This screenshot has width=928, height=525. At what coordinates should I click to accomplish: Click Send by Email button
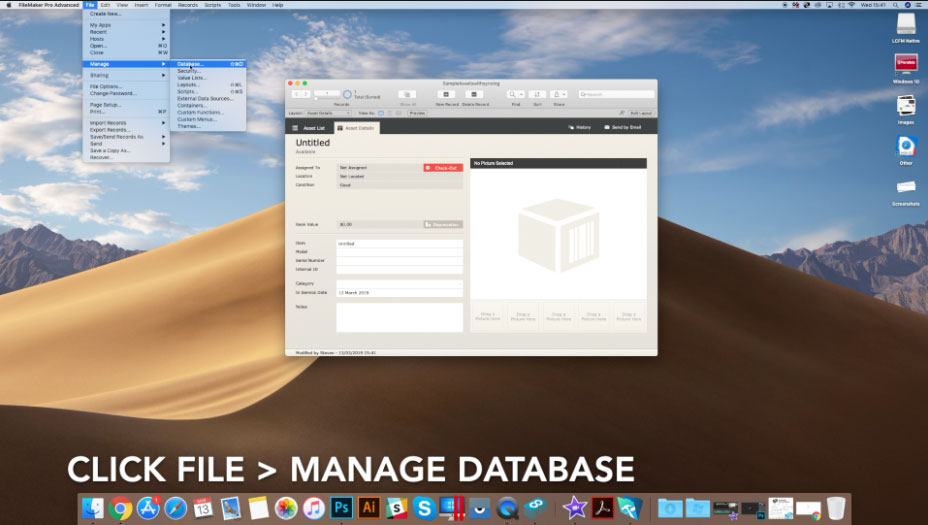tap(623, 127)
